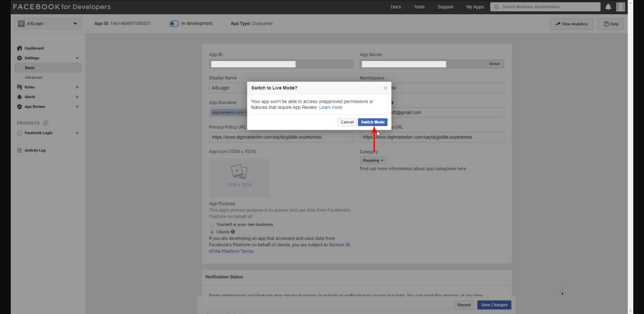The height and width of the screenshot is (314, 644).
Task: Click Cancel in the dialog
Action: 347,122
